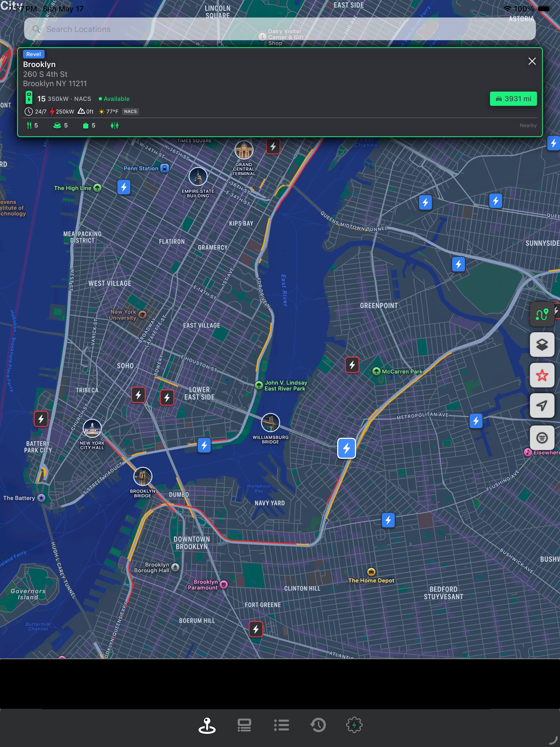Select the blue charger pin on Metropolitan Ave
This screenshot has width=560, height=747.
click(476, 421)
